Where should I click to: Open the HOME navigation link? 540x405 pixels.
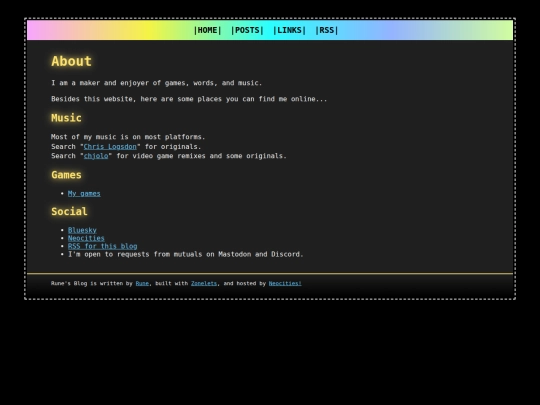coord(207,30)
